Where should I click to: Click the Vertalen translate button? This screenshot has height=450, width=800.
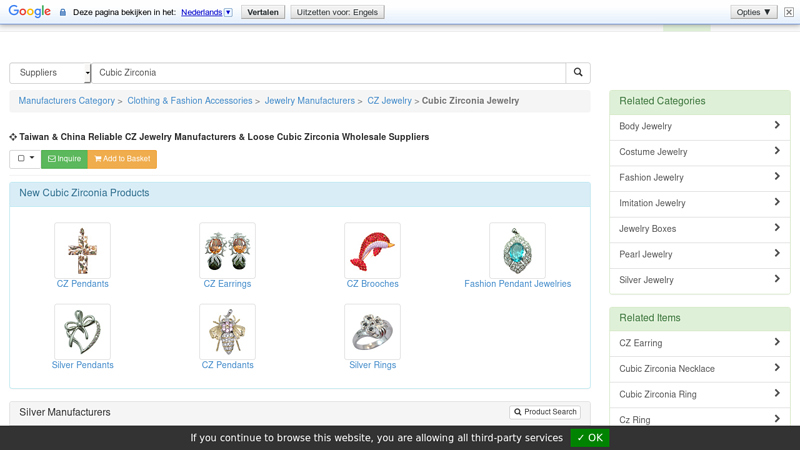point(263,12)
